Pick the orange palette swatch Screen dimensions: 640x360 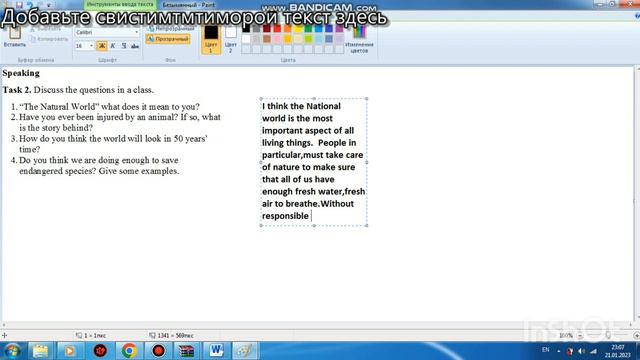[x=288, y=29]
